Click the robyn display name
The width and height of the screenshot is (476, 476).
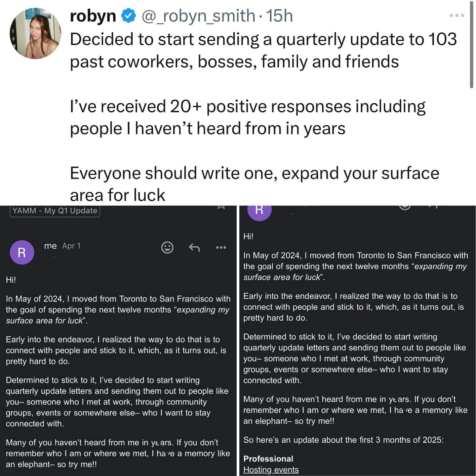coord(93,16)
